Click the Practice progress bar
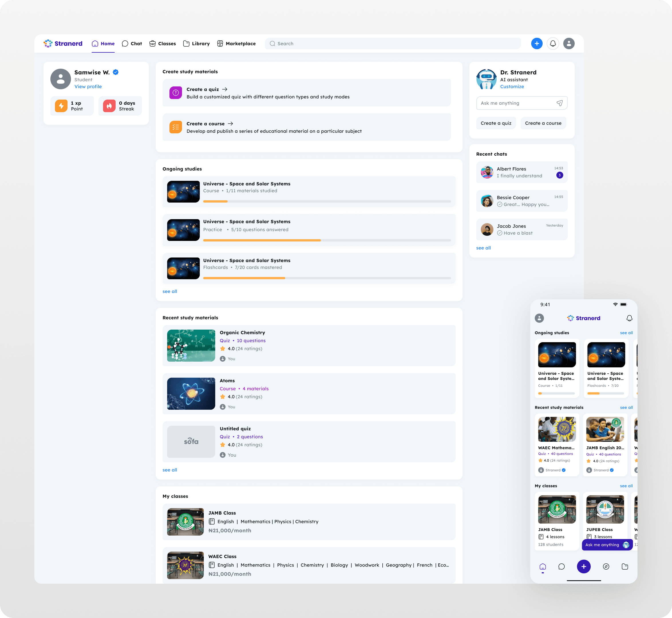 (327, 240)
